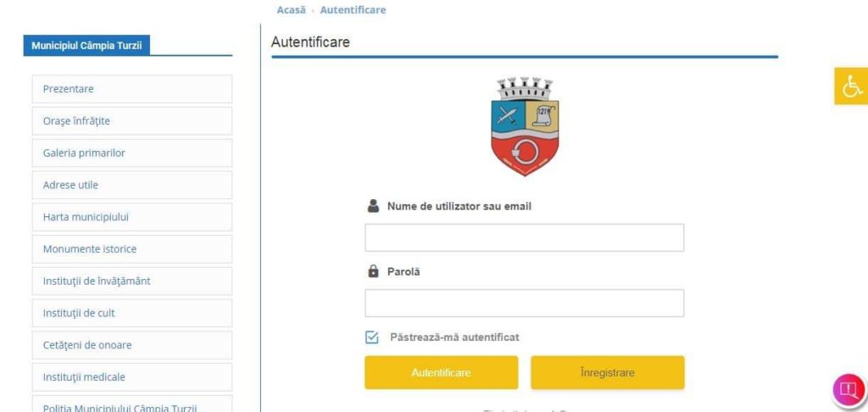Click the Câmpia Turzii coat of arms
Viewport: 868px width, 412px height.
click(525, 126)
